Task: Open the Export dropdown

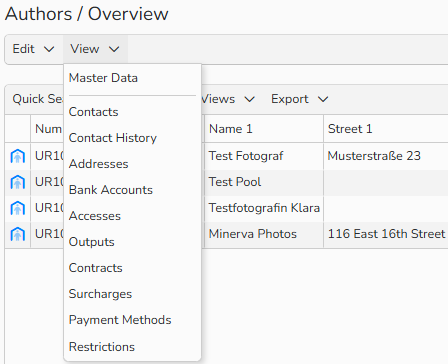Action: click(x=299, y=99)
